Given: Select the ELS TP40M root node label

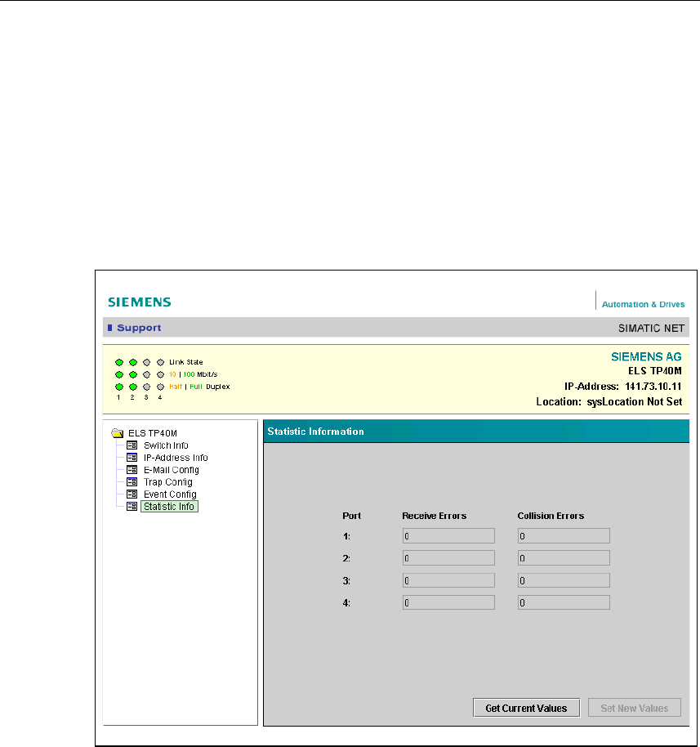Looking at the screenshot, I should 153,433.
